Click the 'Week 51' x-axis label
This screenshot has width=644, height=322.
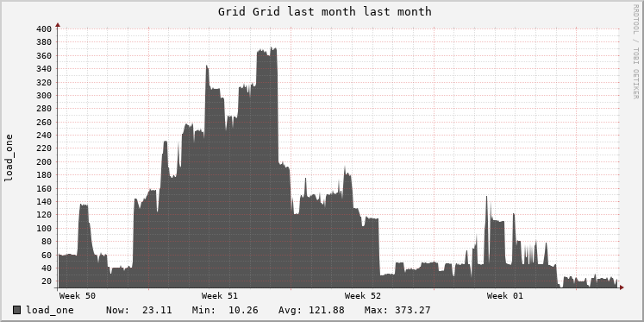coord(220,296)
